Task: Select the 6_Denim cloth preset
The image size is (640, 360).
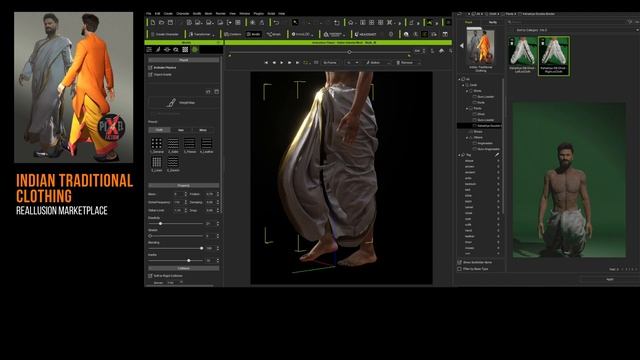Action: point(173,164)
